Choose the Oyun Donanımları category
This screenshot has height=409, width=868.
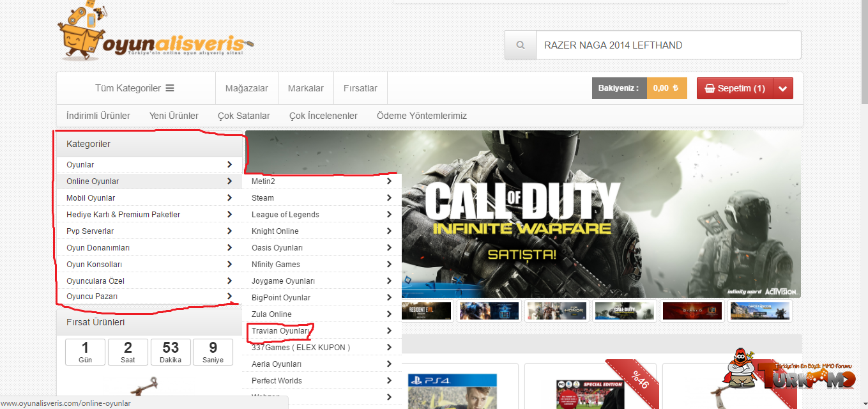click(x=149, y=248)
